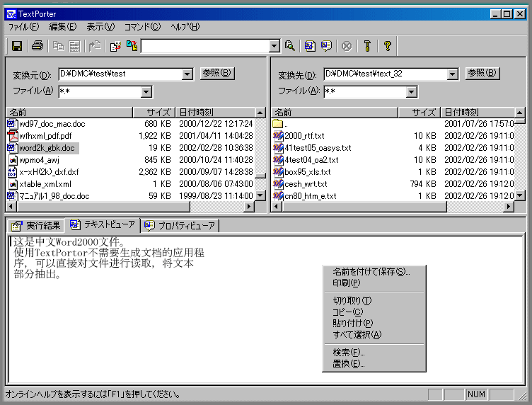The image size is (532, 405).
Task: Select the box95_xls.txt file icon
Action: pyautogui.click(x=278, y=172)
